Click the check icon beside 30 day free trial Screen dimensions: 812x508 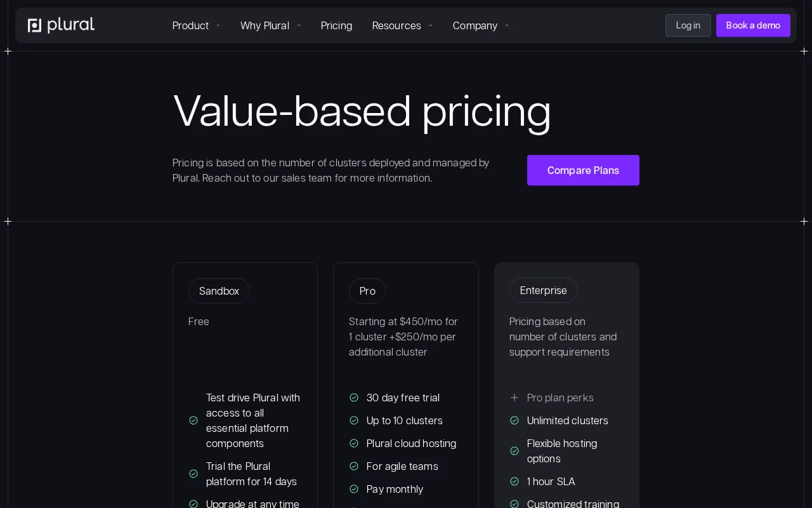point(354,398)
